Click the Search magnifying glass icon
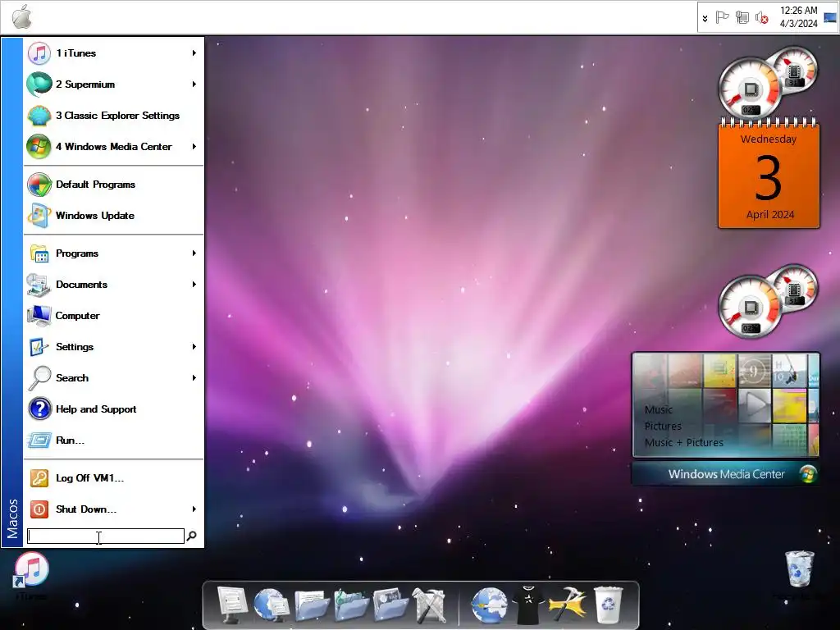The image size is (840, 630). [x=39, y=378]
